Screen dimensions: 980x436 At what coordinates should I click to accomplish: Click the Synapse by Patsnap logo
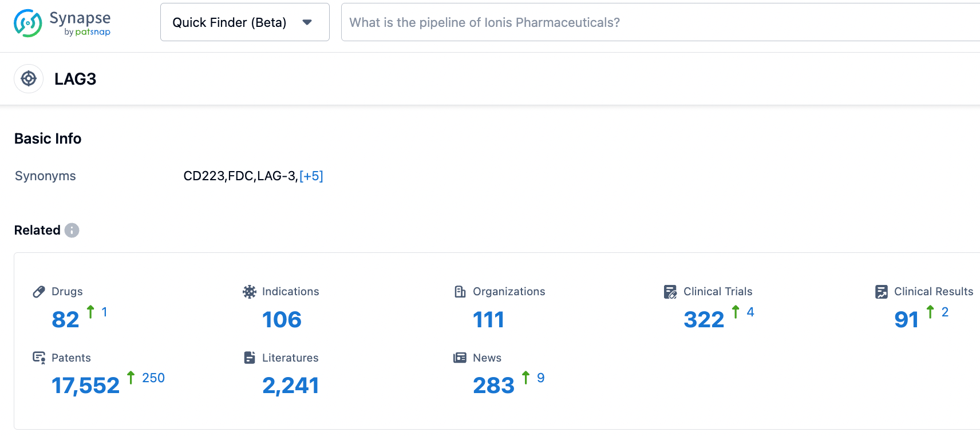tap(62, 23)
